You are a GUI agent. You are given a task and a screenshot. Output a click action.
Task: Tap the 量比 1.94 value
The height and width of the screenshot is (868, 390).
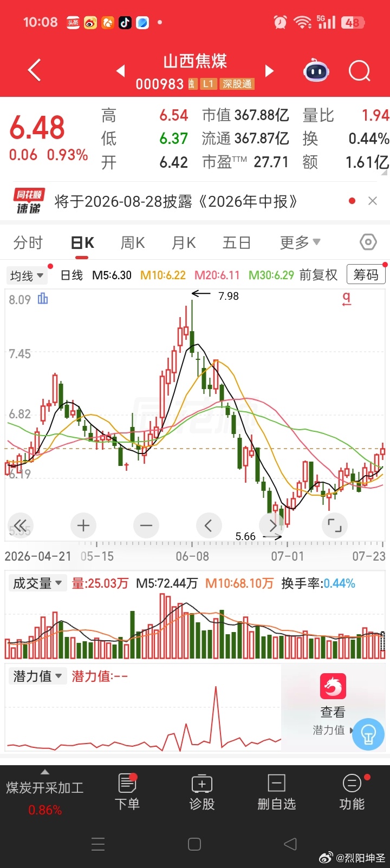click(346, 115)
